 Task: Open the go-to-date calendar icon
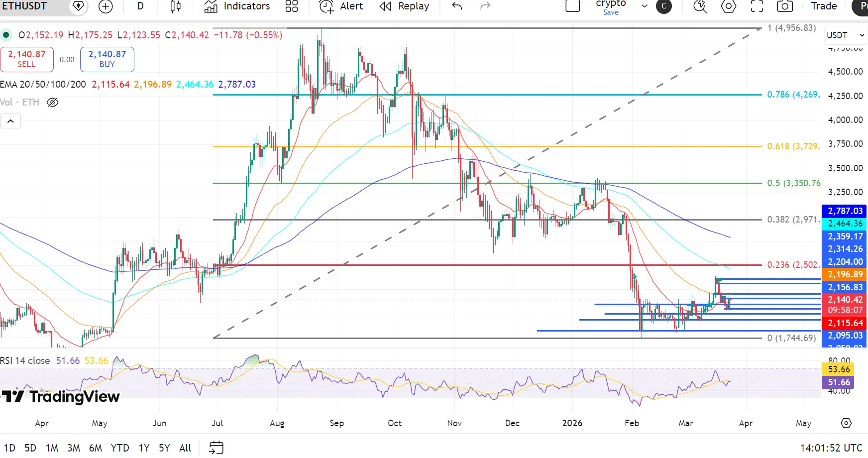(216, 448)
